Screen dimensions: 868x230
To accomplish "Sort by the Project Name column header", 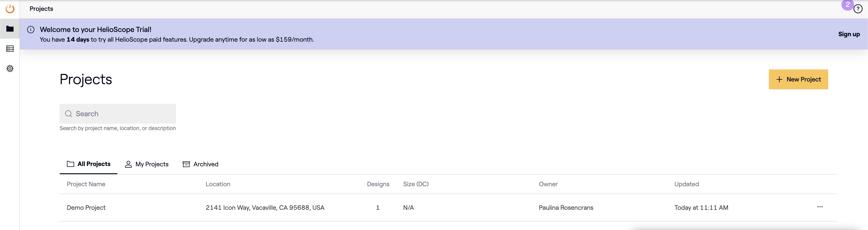I will [x=86, y=184].
